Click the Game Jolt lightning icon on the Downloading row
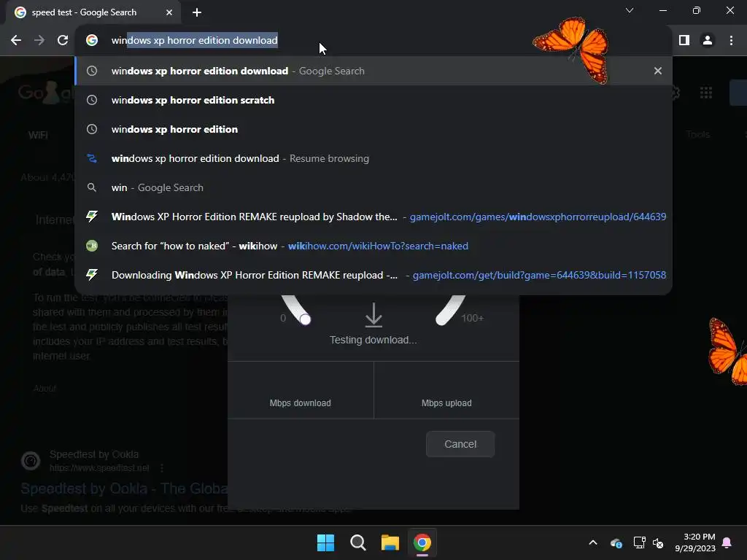The width and height of the screenshot is (747, 560). pos(92,275)
